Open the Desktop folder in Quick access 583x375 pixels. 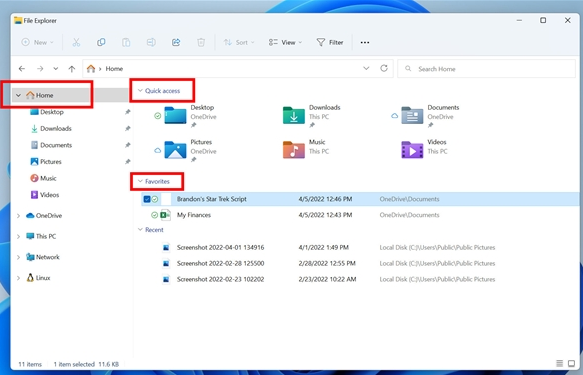click(x=175, y=115)
